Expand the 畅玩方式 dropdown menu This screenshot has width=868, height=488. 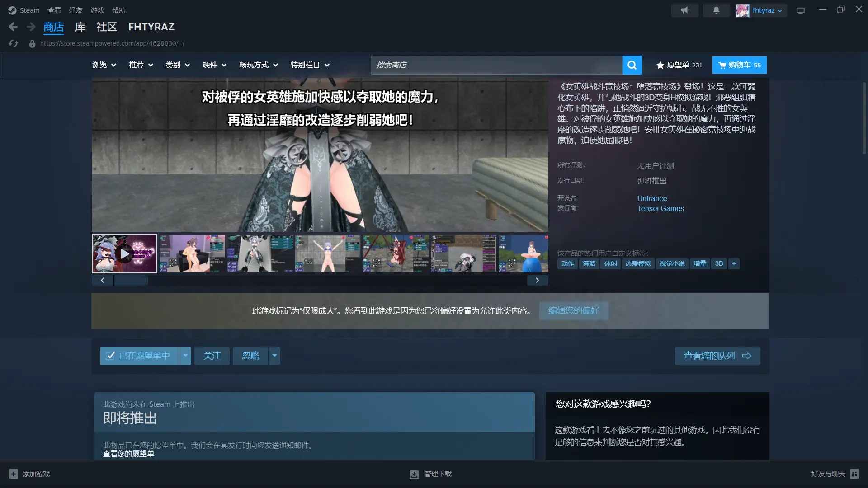click(259, 65)
